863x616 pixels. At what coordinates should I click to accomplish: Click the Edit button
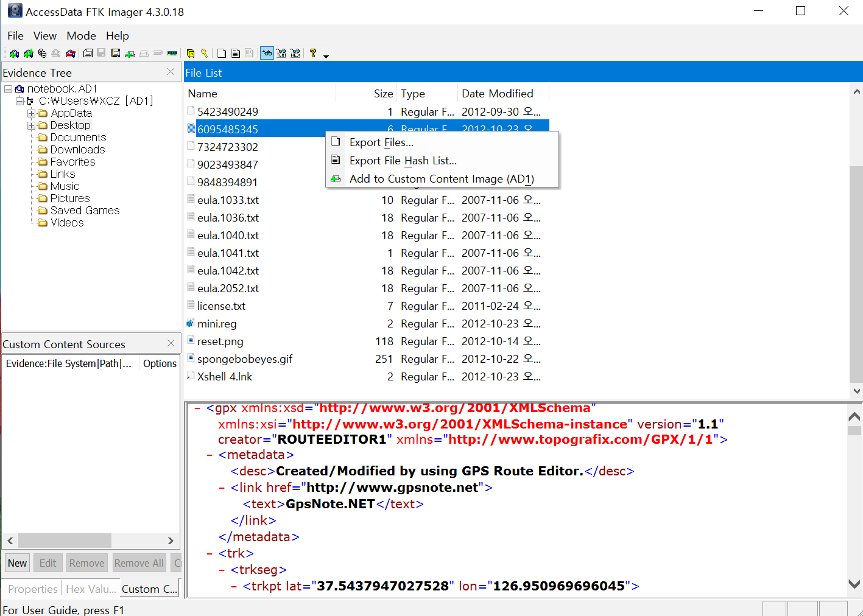click(x=48, y=563)
